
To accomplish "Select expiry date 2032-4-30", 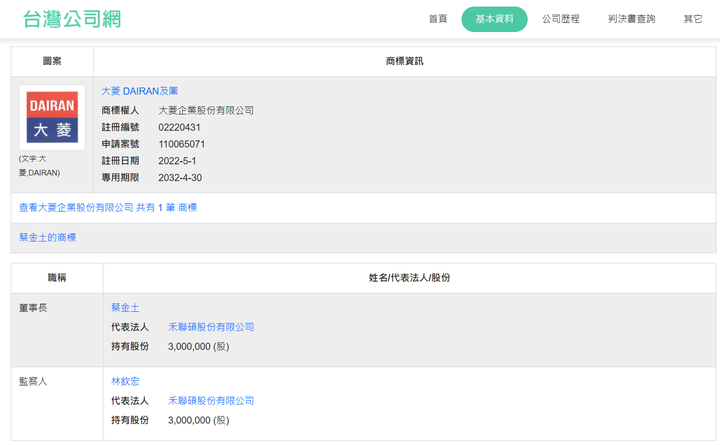I will (x=180, y=178).
